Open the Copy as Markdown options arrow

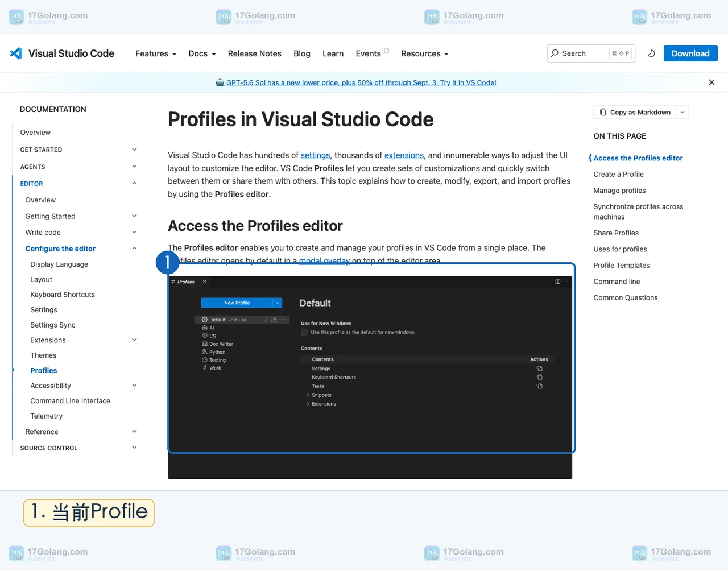pos(682,112)
